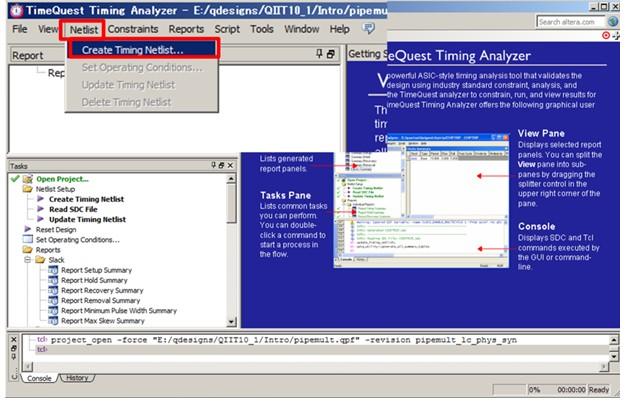Open the Constraints menu

click(x=132, y=29)
